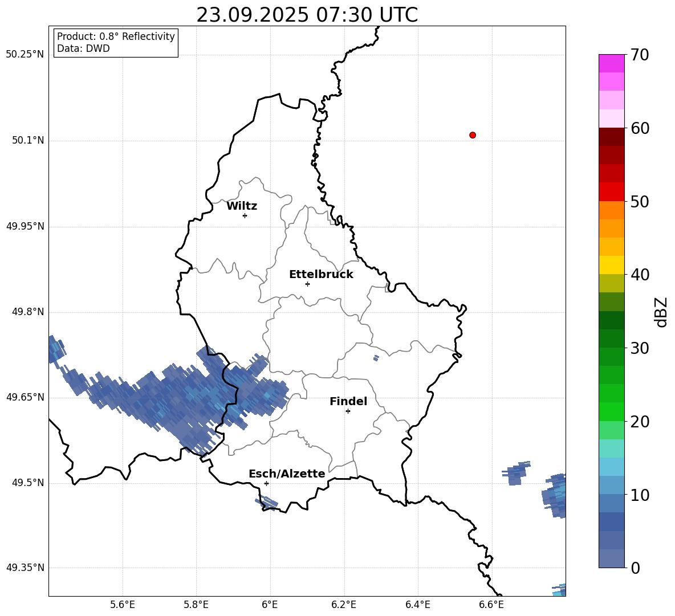Click the bright red colorbar segment above 50

[x=611, y=192]
